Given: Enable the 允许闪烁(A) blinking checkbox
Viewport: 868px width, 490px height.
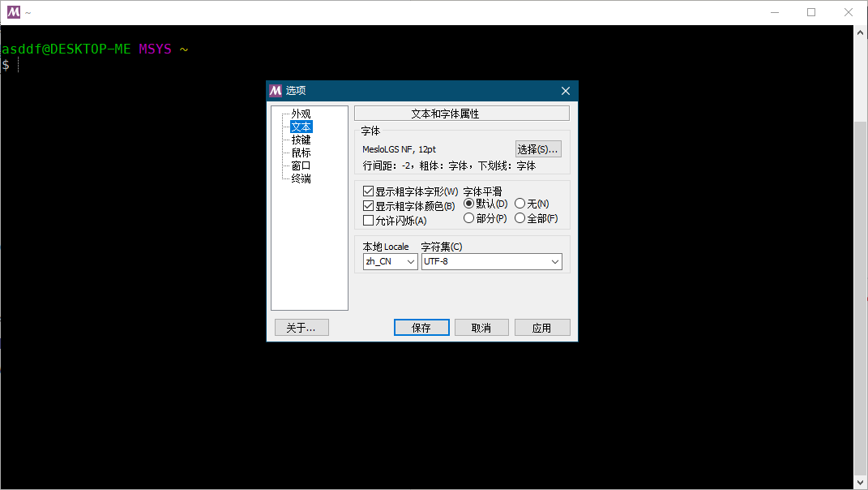Looking at the screenshot, I should click(x=369, y=220).
